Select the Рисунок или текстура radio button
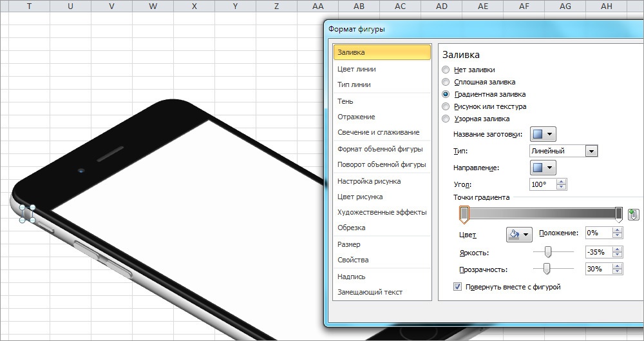 (x=446, y=106)
